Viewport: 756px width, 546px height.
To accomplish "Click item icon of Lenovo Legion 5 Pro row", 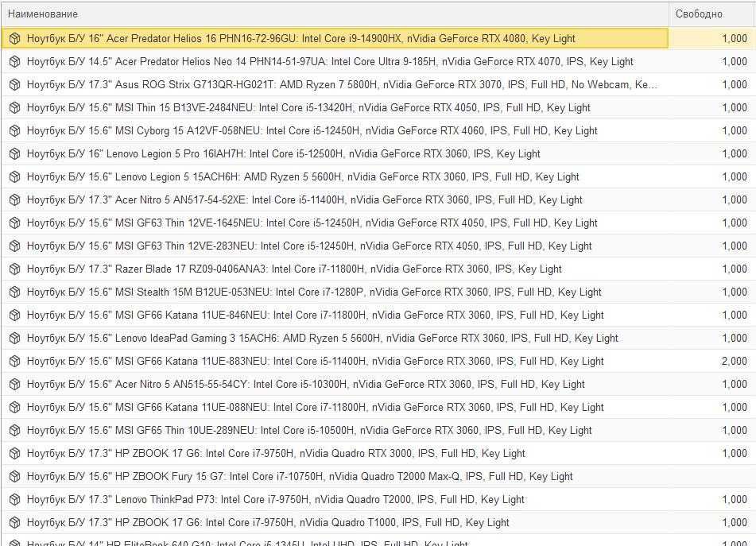I will click(15, 153).
